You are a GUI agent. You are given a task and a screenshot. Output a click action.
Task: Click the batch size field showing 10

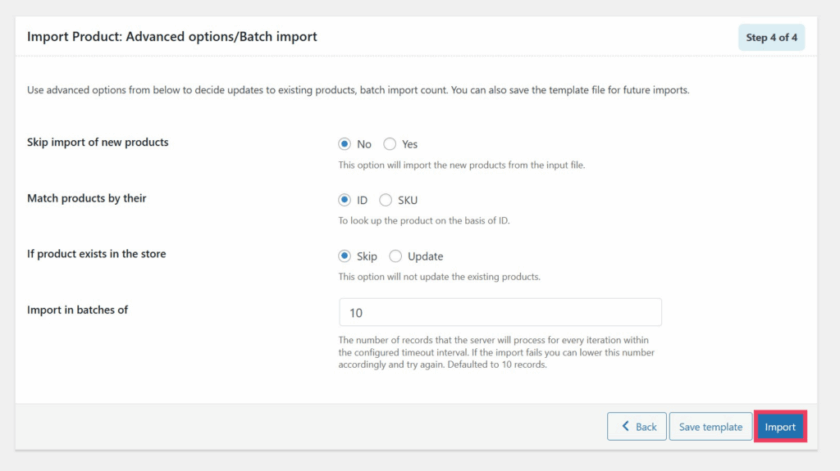pos(500,312)
